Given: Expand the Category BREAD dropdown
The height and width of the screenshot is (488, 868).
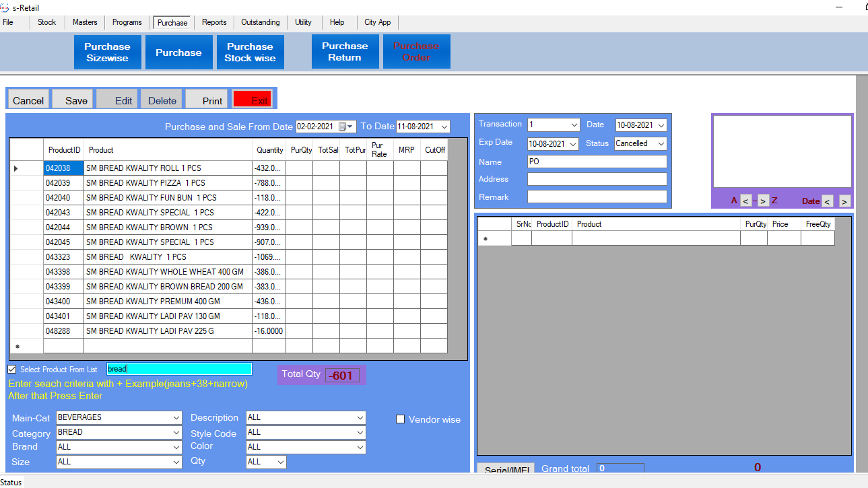Looking at the screenshot, I should (176, 432).
